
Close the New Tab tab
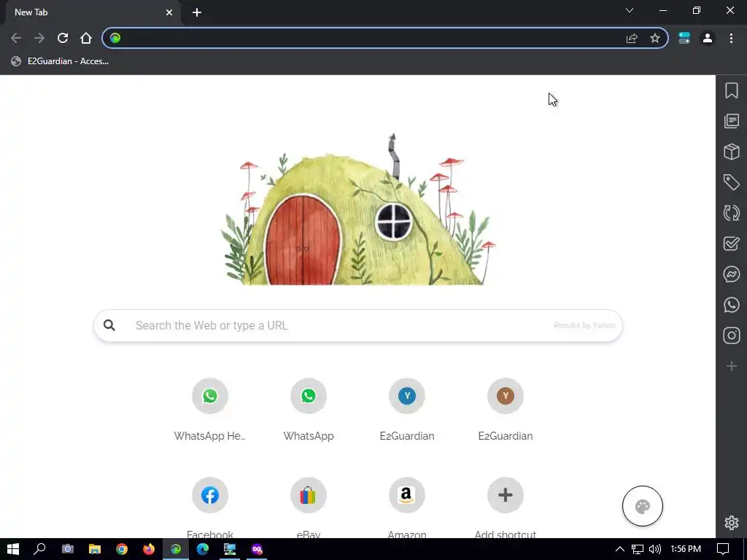click(169, 12)
